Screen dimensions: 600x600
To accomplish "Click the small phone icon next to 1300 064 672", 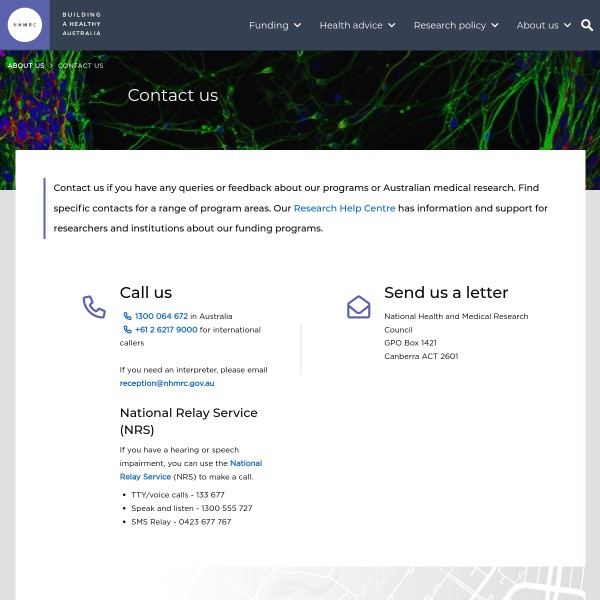I will click(128, 316).
